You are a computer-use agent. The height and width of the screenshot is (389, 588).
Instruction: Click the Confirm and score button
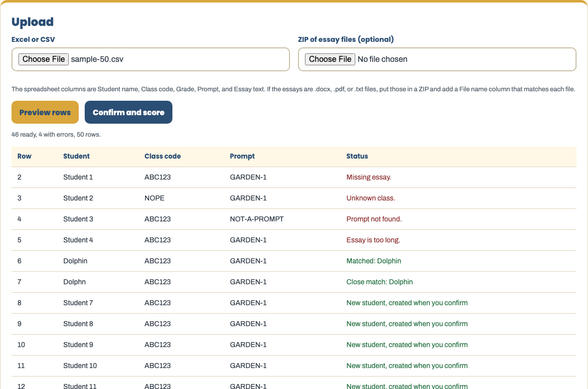pyautogui.click(x=129, y=112)
